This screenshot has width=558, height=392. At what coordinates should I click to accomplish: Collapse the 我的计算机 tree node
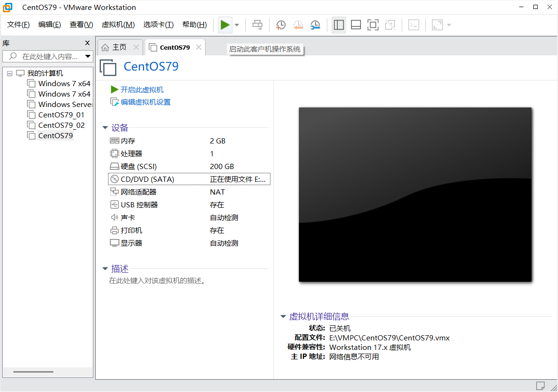9,73
